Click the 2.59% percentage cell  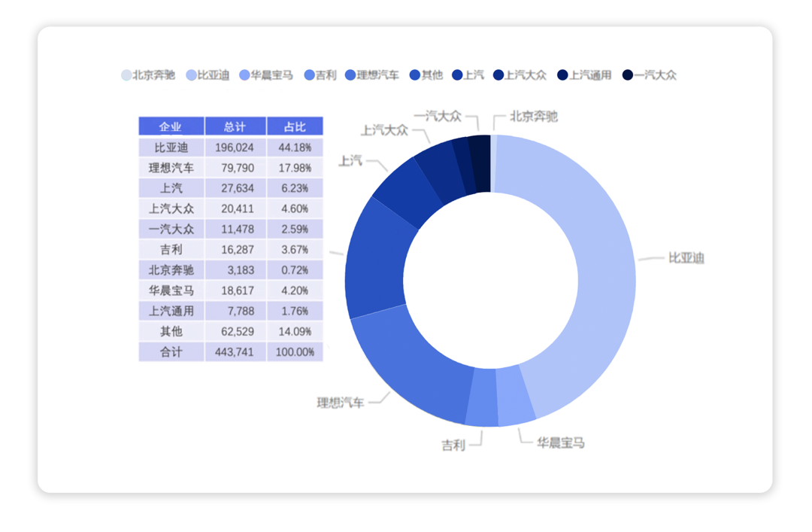click(295, 230)
